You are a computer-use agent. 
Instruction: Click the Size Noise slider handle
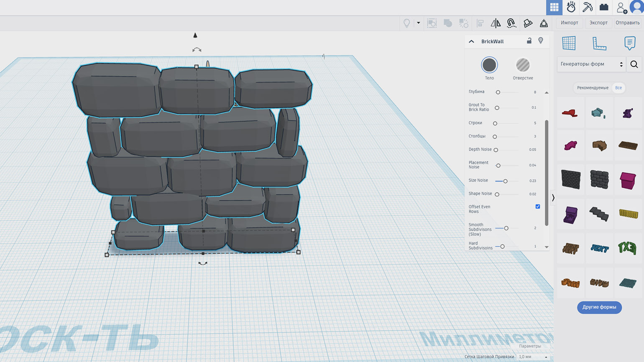[505, 181]
